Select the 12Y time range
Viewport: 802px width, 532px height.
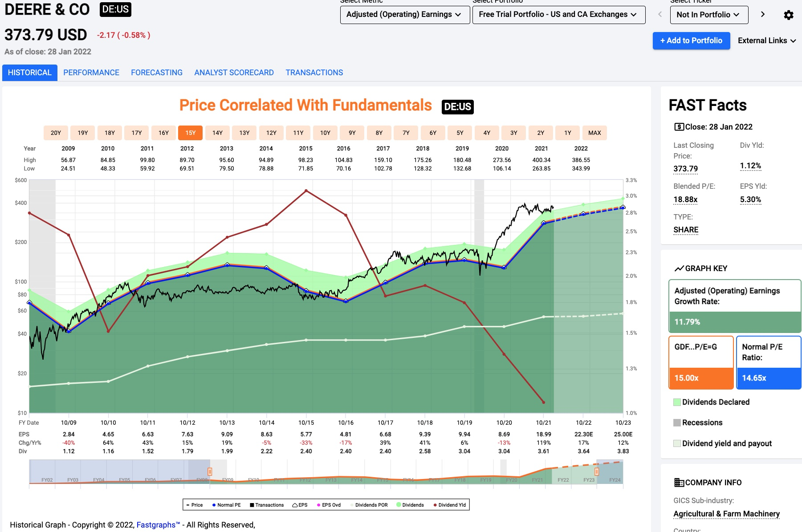pos(271,133)
